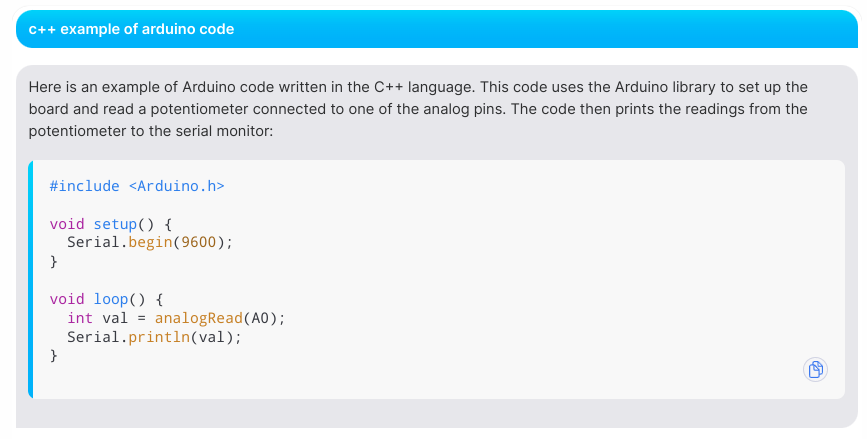Click the 'void loop() {' code line

[x=106, y=299]
